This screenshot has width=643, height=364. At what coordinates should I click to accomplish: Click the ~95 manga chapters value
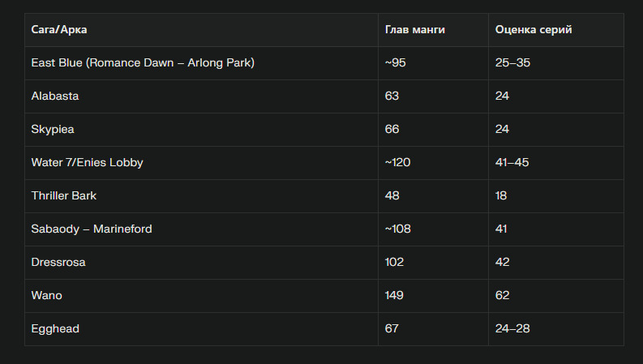tap(396, 63)
